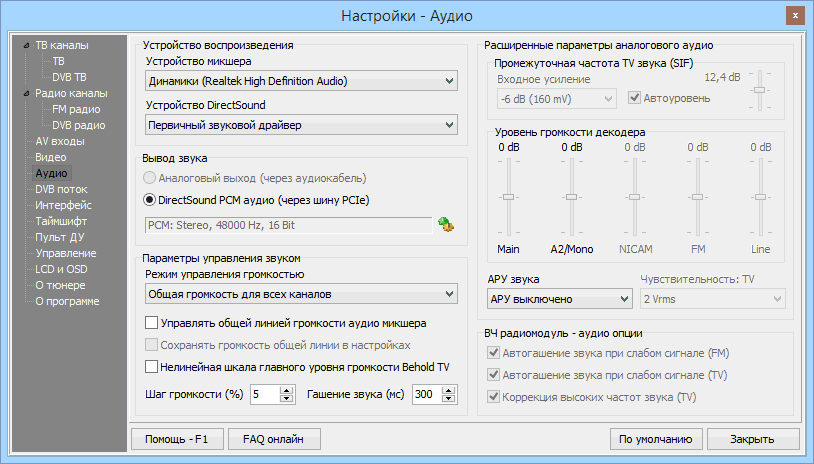
Task: Toggle nonlinear Behold TV volume scale
Action: click(152, 367)
